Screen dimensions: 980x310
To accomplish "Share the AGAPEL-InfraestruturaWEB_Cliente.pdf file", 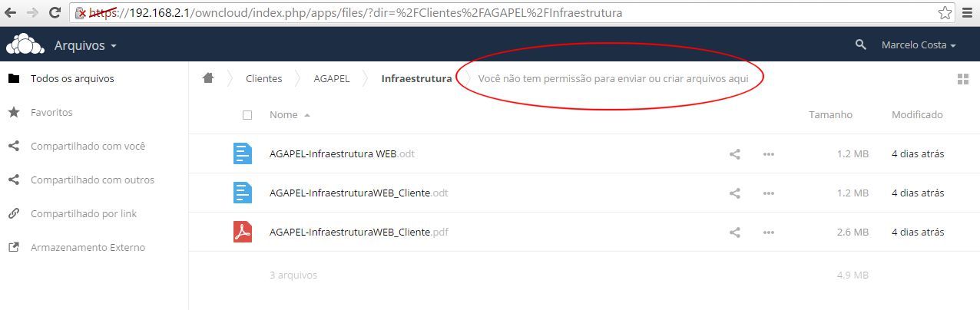I will (735, 232).
